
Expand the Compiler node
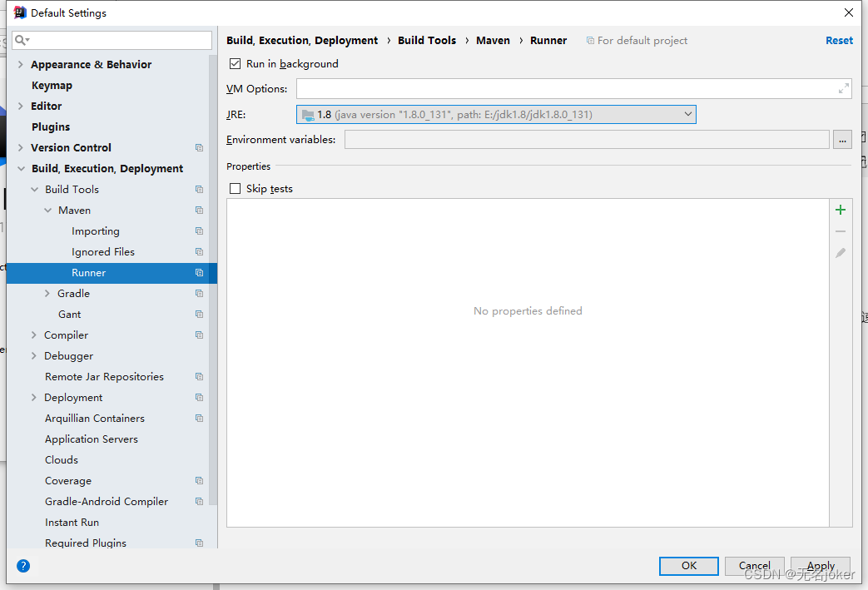point(34,335)
